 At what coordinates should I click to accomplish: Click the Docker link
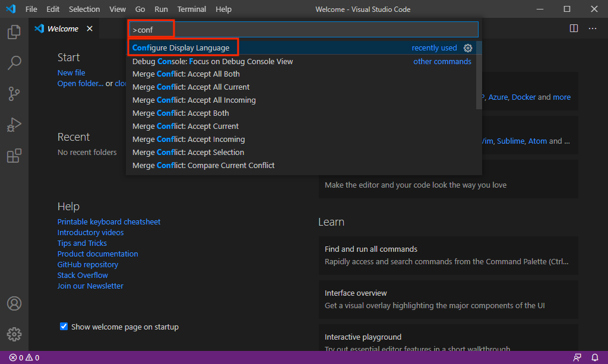[524, 97]
